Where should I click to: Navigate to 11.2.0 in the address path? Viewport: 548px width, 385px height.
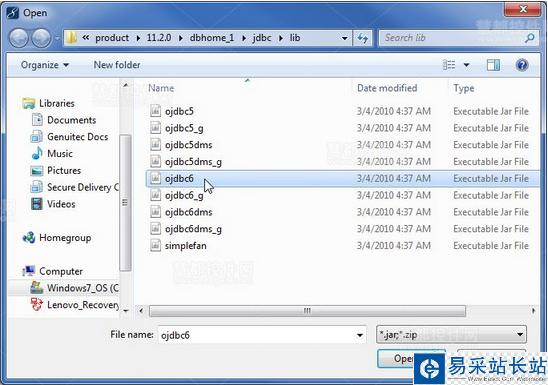coord(159,38)
